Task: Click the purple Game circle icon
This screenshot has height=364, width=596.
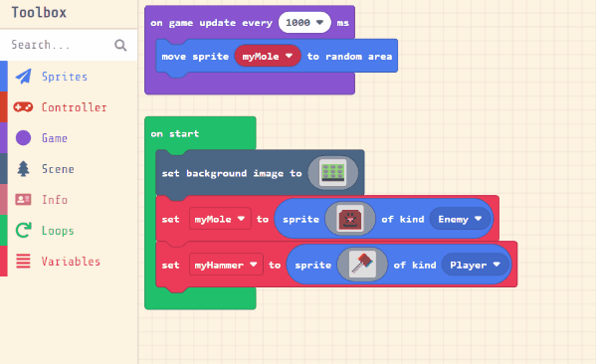Action: [23, 138]
